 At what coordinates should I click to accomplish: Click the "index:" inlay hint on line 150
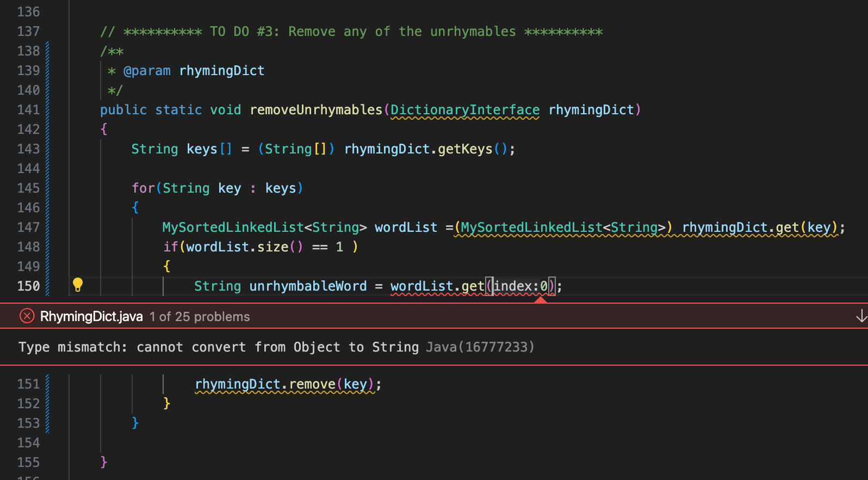(516, 286)
